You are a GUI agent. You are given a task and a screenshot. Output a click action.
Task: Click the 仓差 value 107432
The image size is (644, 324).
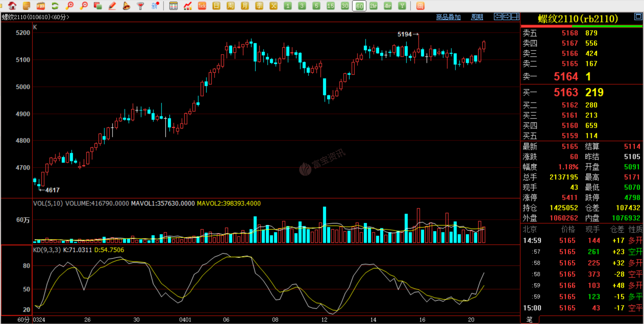[628, 208]
